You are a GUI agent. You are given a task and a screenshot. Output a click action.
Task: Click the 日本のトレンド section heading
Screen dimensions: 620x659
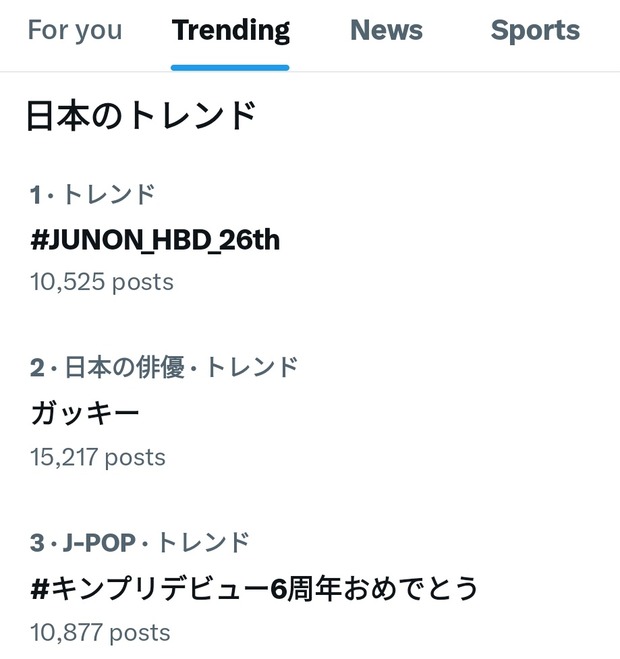[x=142, y=116]
